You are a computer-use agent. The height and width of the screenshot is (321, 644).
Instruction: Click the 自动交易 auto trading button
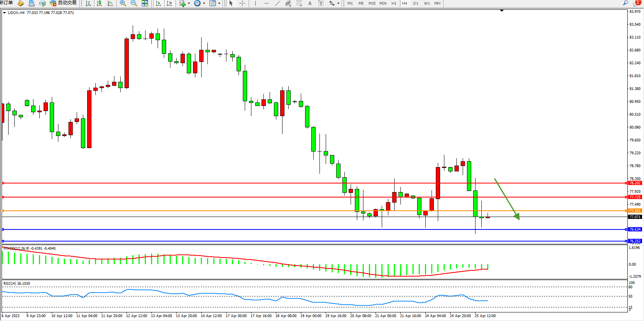click(63, 3)
